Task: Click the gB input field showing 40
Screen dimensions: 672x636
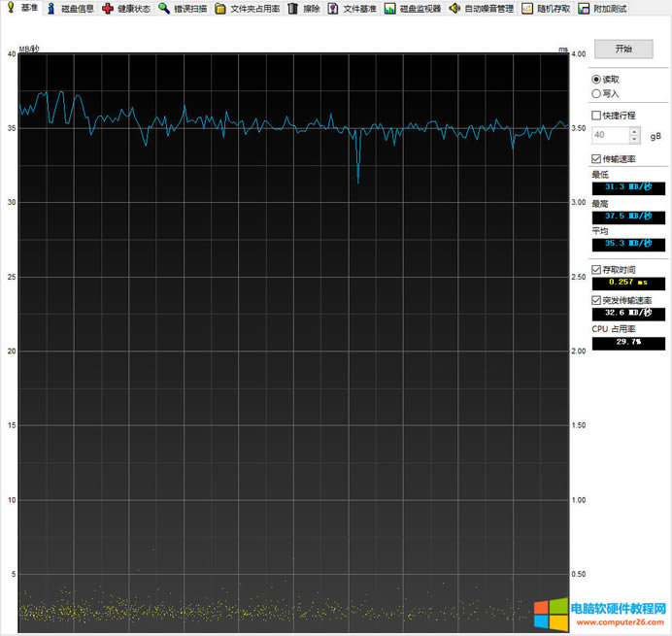Action: click(x=610, y=135)
